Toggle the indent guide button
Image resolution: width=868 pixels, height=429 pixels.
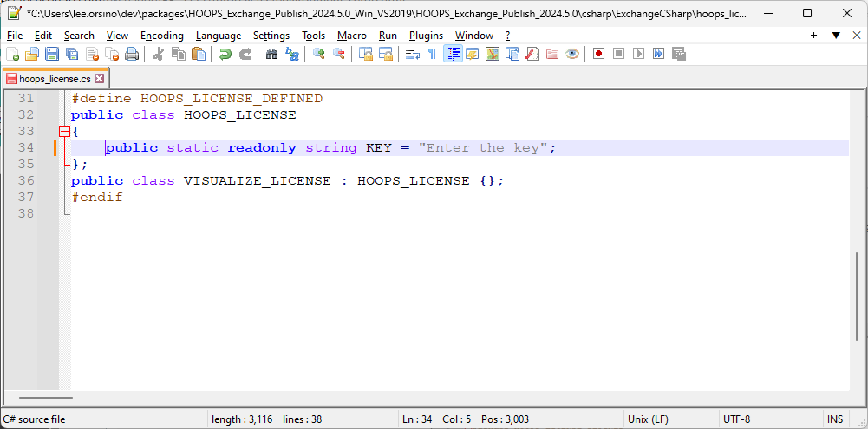pos(453,54)
